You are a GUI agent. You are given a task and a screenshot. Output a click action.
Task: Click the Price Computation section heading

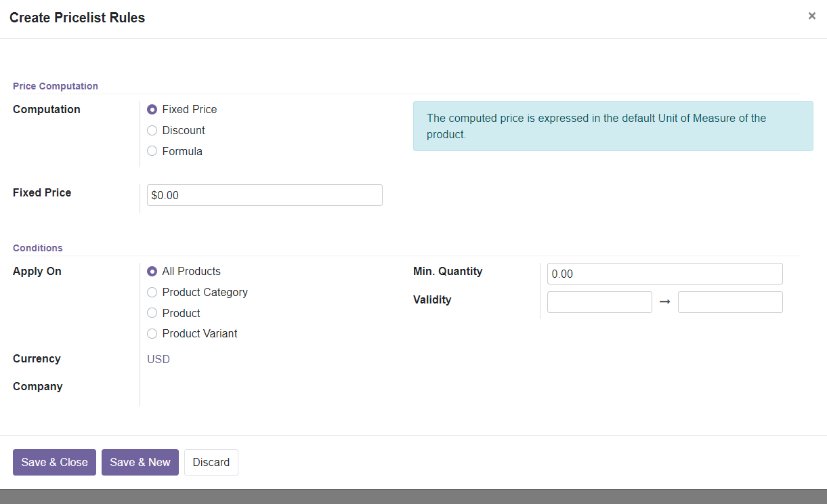tap(55, 86)
